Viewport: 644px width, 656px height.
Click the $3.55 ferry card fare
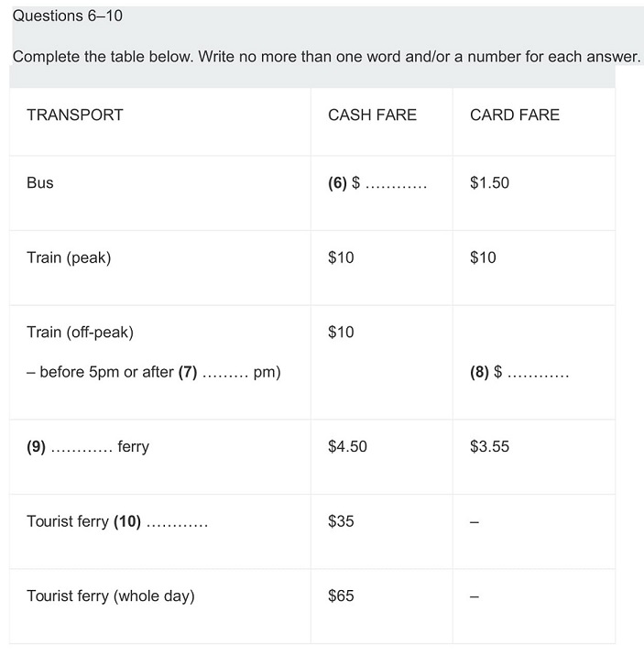click(x=489, y=447)
